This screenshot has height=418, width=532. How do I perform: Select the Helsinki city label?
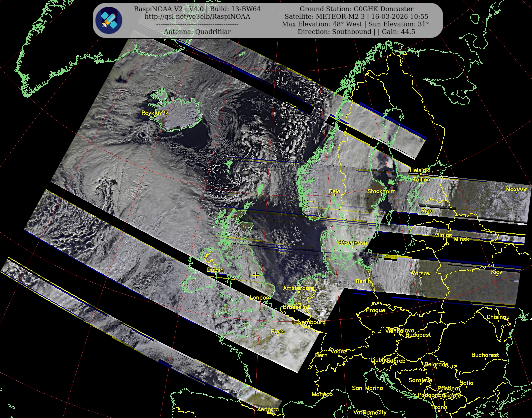point(420,170)
